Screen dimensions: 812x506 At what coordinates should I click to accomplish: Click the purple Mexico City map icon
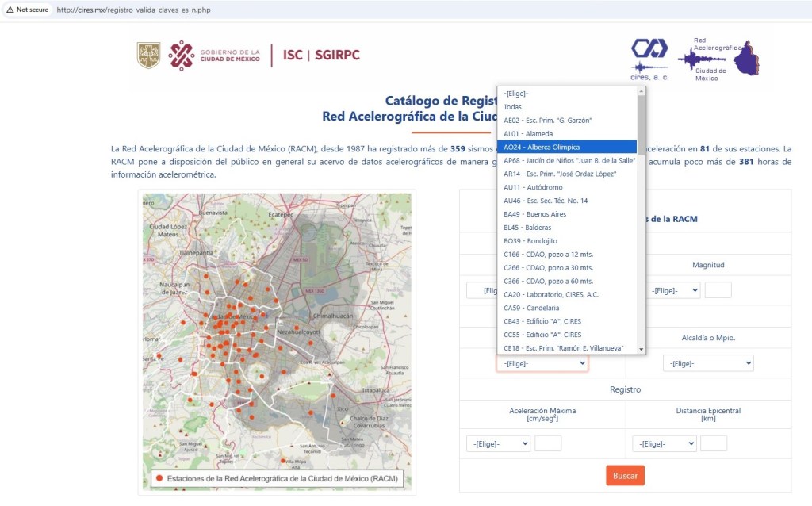coord(746,59)
